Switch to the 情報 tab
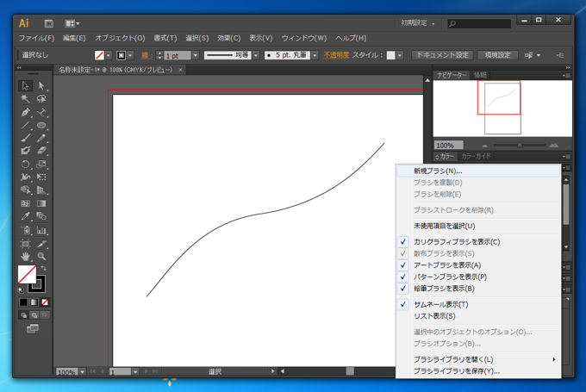Image resolution: width=586 pixels, height=392 pixels. (480, 75)
